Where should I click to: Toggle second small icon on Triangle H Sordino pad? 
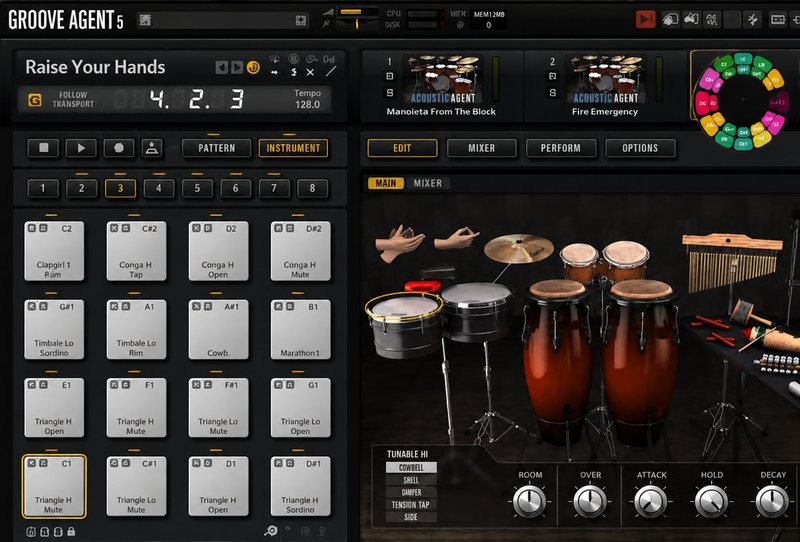tap(290, 463)
